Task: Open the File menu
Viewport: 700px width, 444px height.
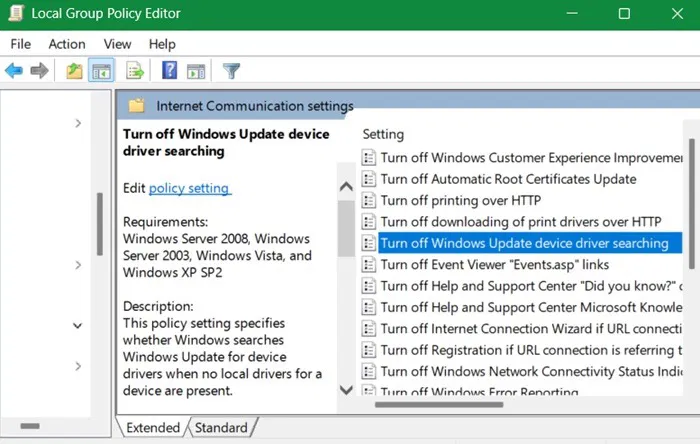Action: coord(22,44)
